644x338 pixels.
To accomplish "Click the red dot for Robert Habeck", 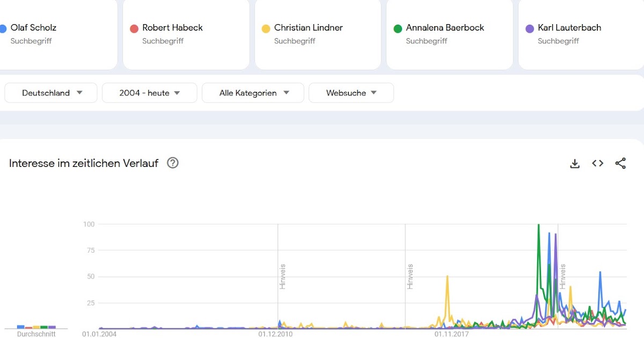I will (134, 28).
